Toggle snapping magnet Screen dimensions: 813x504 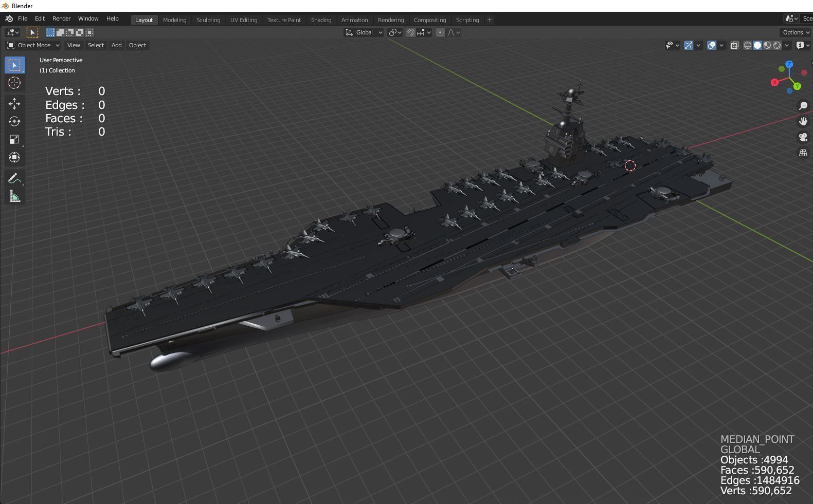coord(410,32)
